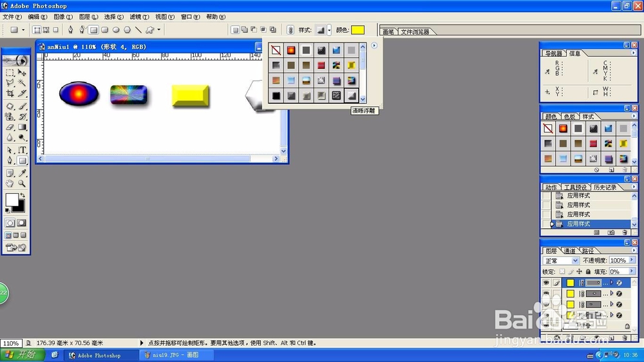The width and height of the screenshot is (644, 362).
Task: Select the Magic Wand tool
Action: tap(22, 83)
